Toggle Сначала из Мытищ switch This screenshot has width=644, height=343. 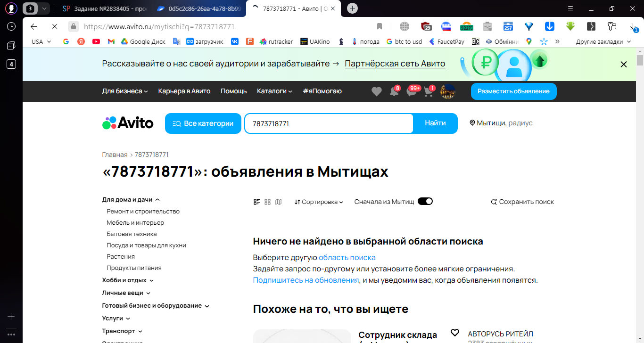[425, 201]
